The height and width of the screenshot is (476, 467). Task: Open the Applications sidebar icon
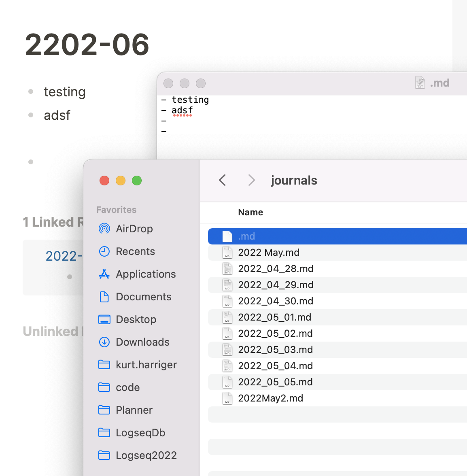pyautogui.click(x=104, y=274)
